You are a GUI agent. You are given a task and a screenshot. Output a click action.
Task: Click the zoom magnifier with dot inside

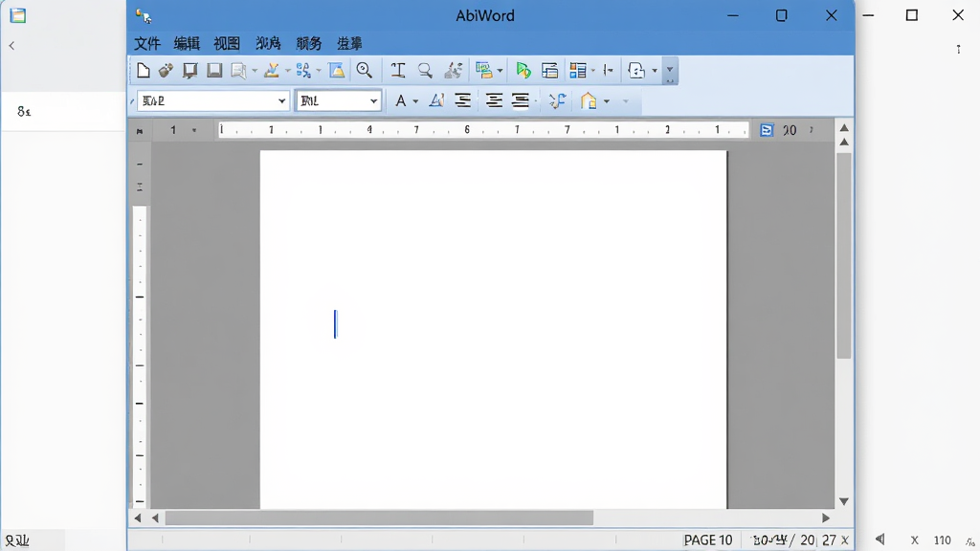[365, 71]
